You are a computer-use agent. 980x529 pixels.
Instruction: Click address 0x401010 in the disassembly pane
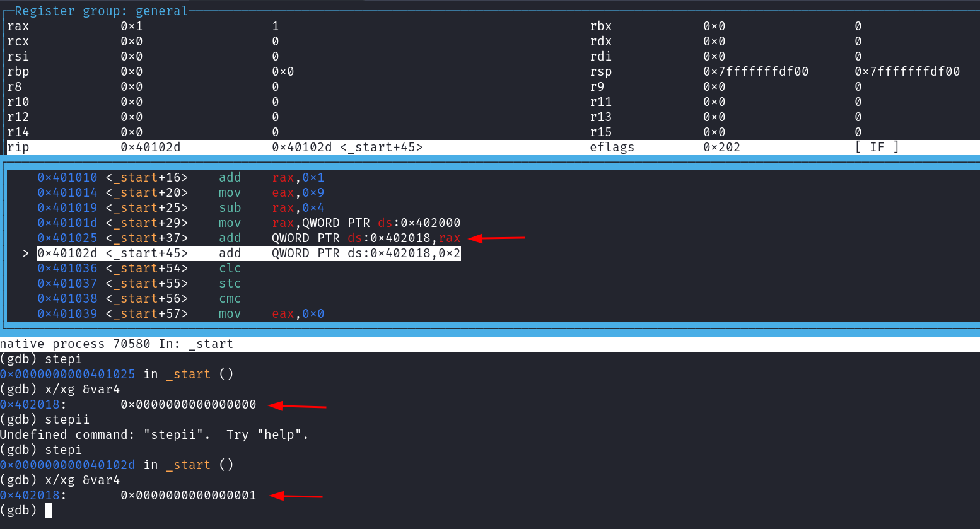[67, 178]
